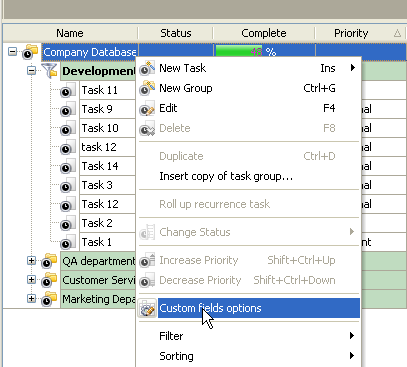The height and width of the screenshot is (367, 407).
Task: Click the Custom fields options gear icon
Action: pos(147,308)
